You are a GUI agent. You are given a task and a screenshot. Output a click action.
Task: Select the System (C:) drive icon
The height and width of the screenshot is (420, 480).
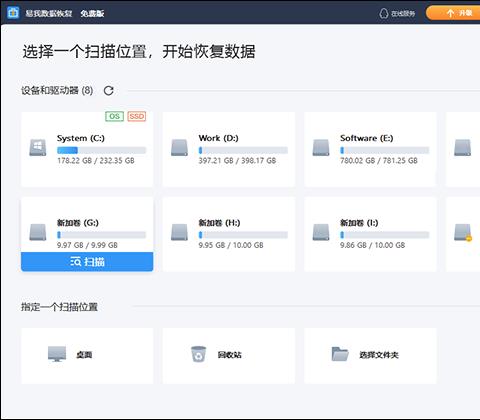[x=38, y=148]
